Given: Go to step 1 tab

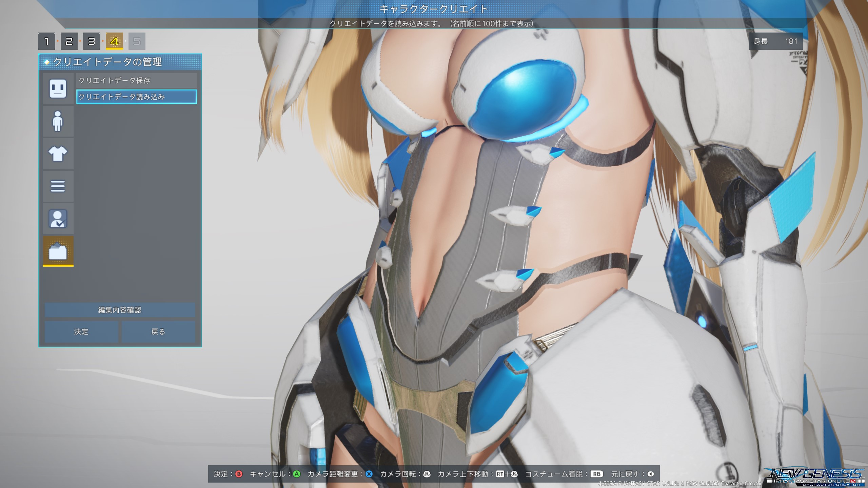Looking at the screenshot, I should (x=46, y=41).
